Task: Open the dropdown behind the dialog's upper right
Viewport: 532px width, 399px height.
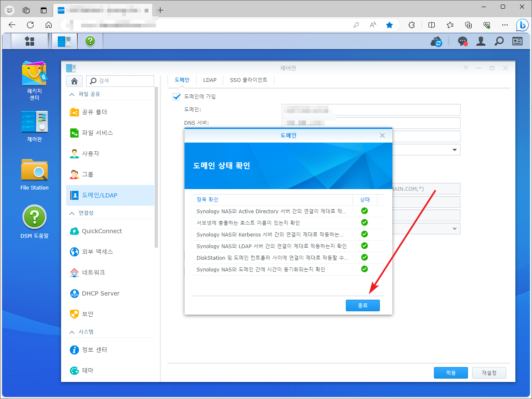Action: pyautogui.click(x=454, y=150)
